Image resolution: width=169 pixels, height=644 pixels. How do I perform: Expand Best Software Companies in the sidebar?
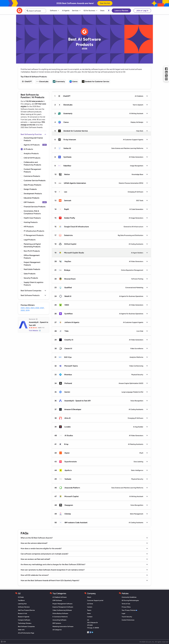tap(45, 291)
